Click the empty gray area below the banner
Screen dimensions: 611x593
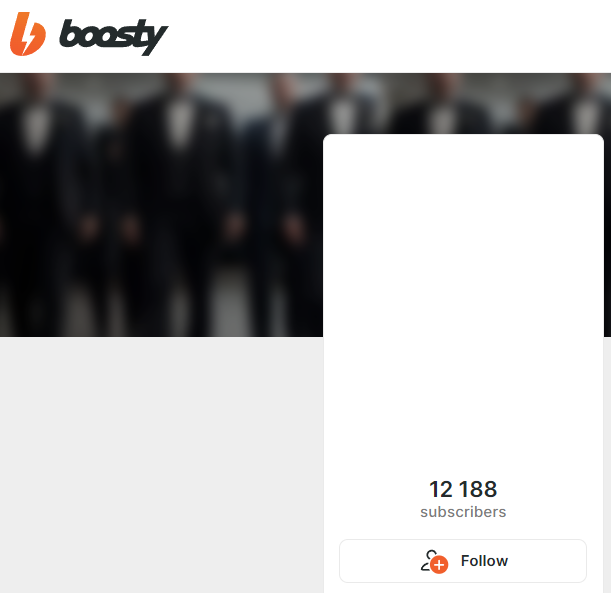tap(161, 464)
